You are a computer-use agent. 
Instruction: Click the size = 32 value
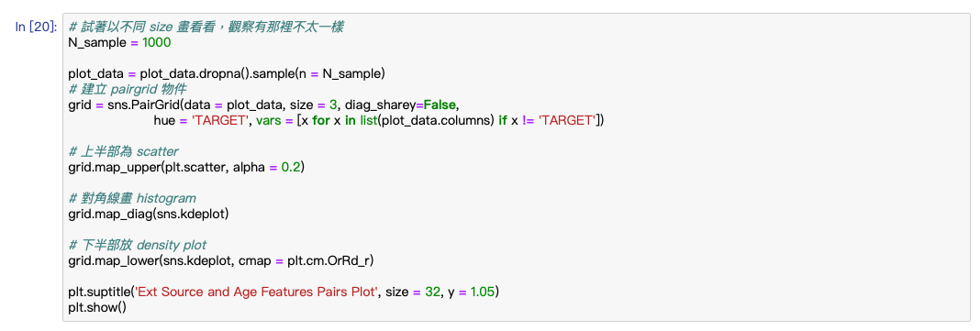point(412,292)
